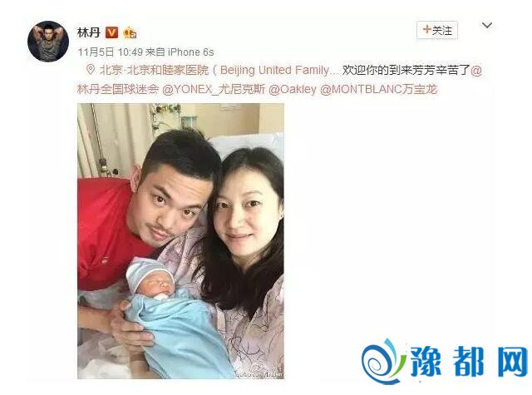Click the location pin icon
This screenshot has height=395, width=532.
(91, 70)
